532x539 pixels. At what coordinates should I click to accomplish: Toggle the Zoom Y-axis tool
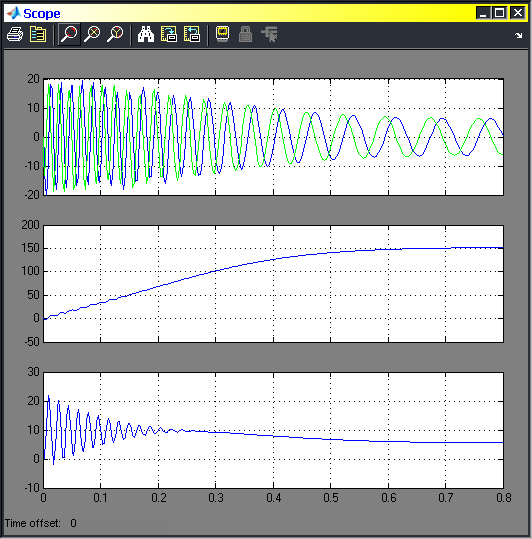click(x=115, y=34)
